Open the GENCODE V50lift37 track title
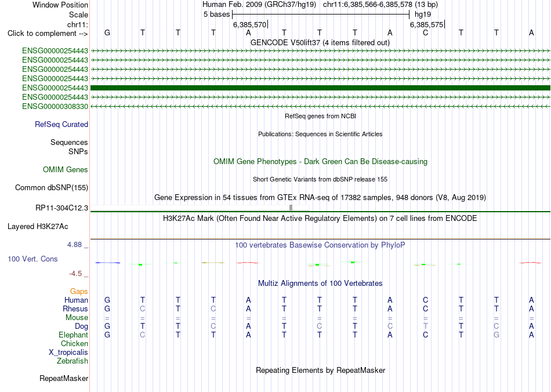 (320, 42)
